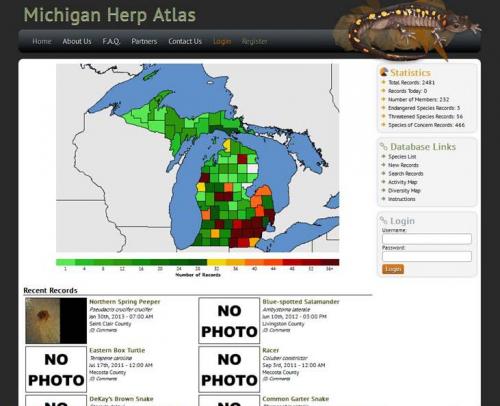Click the Michigan Herp Atlas site title
The image size is (500, 406).
(110, 15)
